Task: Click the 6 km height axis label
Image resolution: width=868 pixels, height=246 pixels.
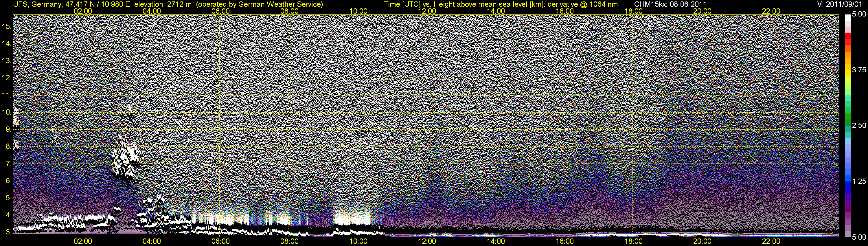Action: click(x=9, y=181)
